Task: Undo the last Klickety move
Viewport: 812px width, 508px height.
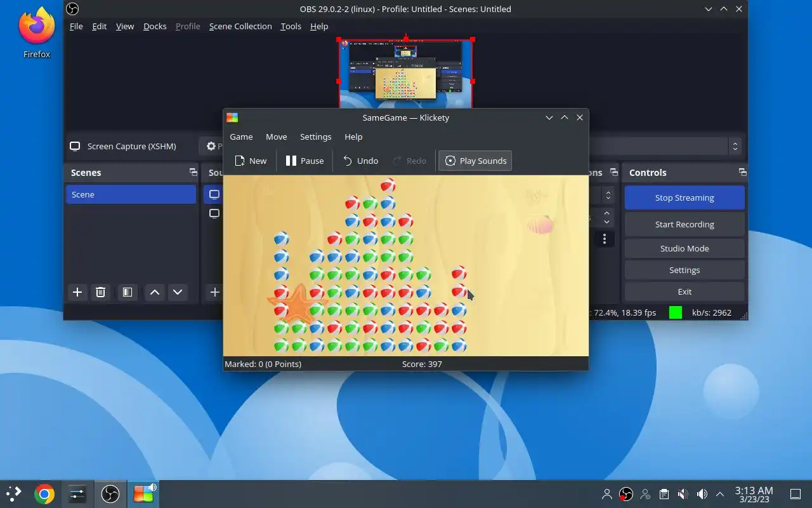Action: click(360, 161)
